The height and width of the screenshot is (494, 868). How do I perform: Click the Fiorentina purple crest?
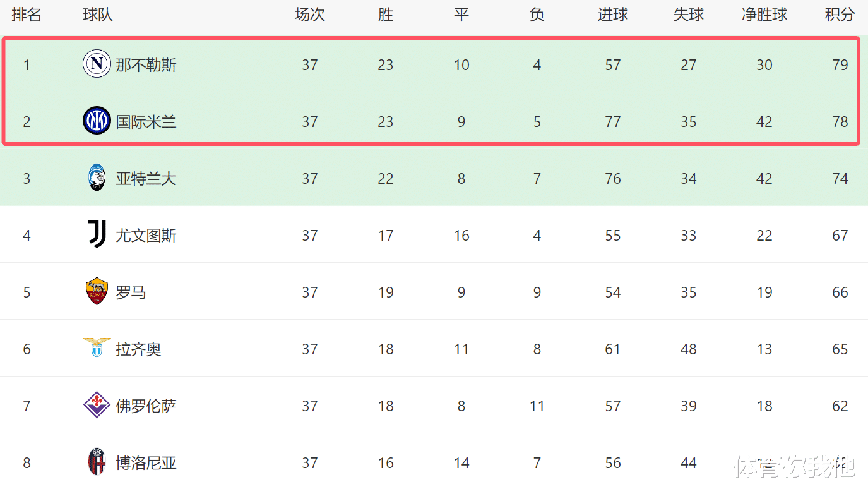97,405
